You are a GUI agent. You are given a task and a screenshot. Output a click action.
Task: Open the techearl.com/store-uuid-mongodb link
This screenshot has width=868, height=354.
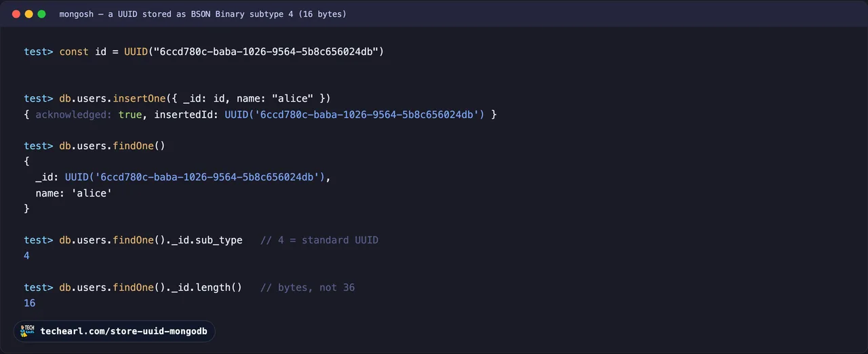123,331
